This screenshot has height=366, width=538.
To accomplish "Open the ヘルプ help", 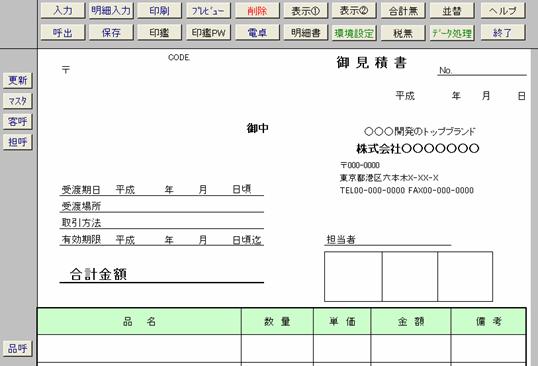I will [503, 11].
